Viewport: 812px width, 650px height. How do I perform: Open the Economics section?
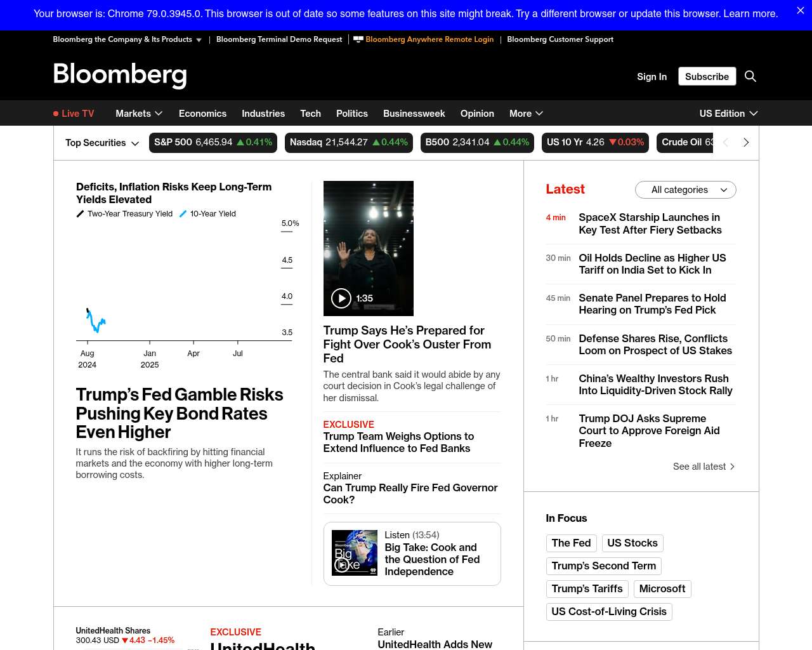[202, 114]
